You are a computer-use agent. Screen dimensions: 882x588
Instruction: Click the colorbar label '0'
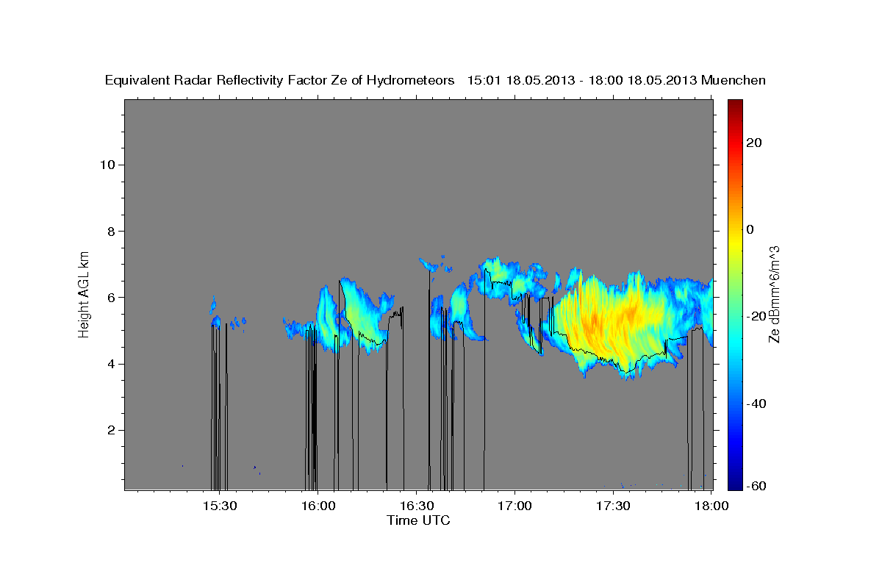[x=750, y=229]
